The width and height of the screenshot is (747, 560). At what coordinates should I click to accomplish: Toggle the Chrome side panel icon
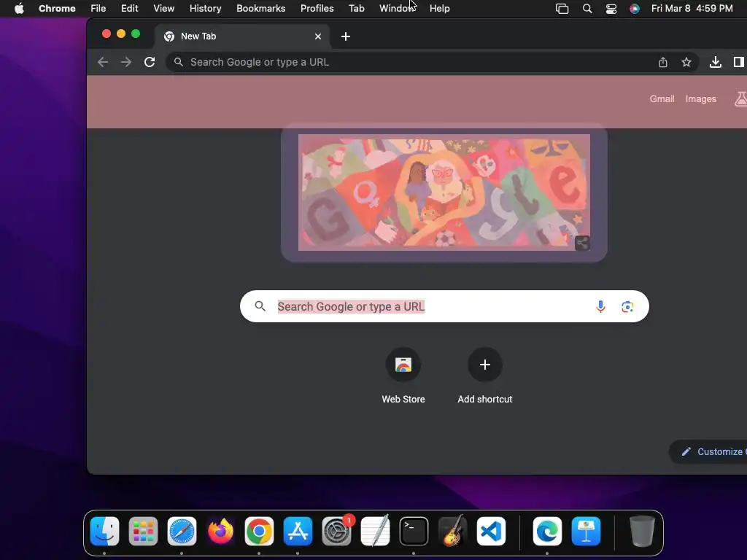coord(738,62)
